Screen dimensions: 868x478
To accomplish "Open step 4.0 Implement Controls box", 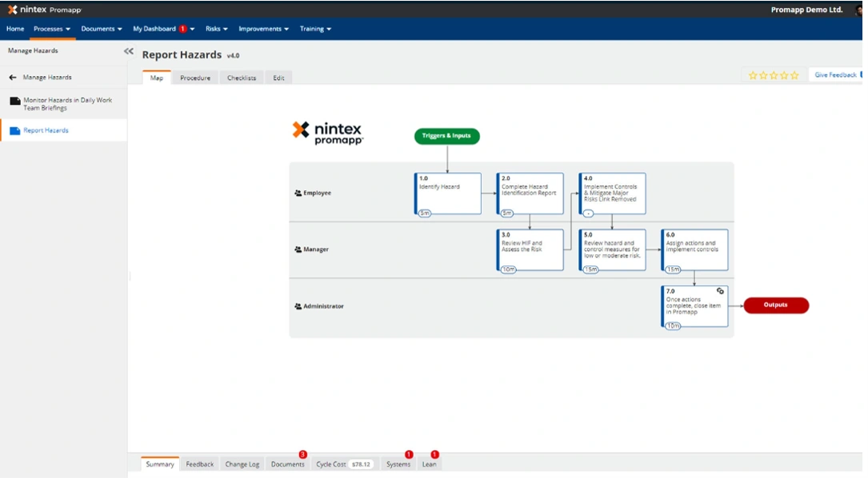I will point(612,193).
